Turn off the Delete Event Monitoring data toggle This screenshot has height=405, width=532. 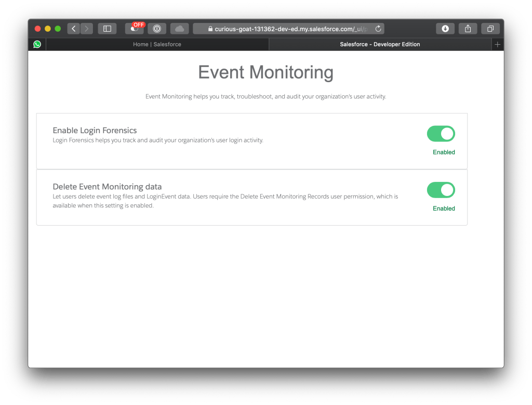441,190
